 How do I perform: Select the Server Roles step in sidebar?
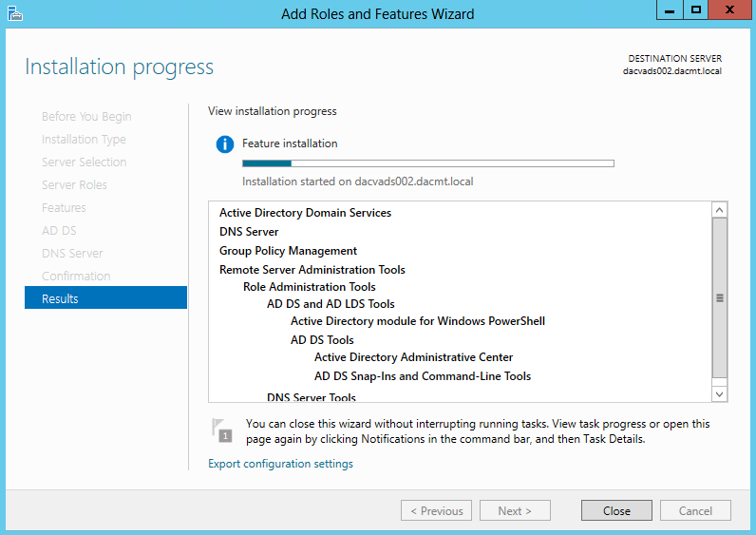pos(74,184)
